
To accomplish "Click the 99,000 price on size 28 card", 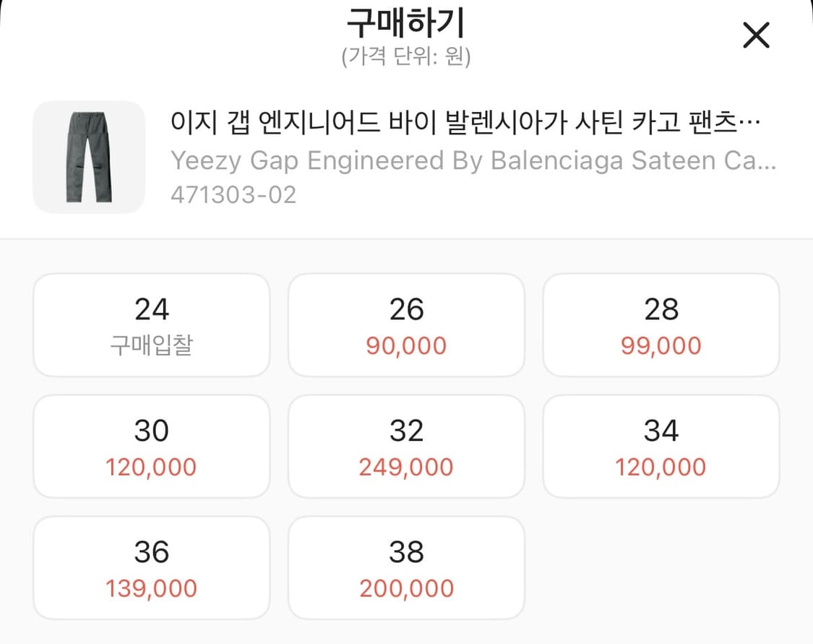I will 661,345.
